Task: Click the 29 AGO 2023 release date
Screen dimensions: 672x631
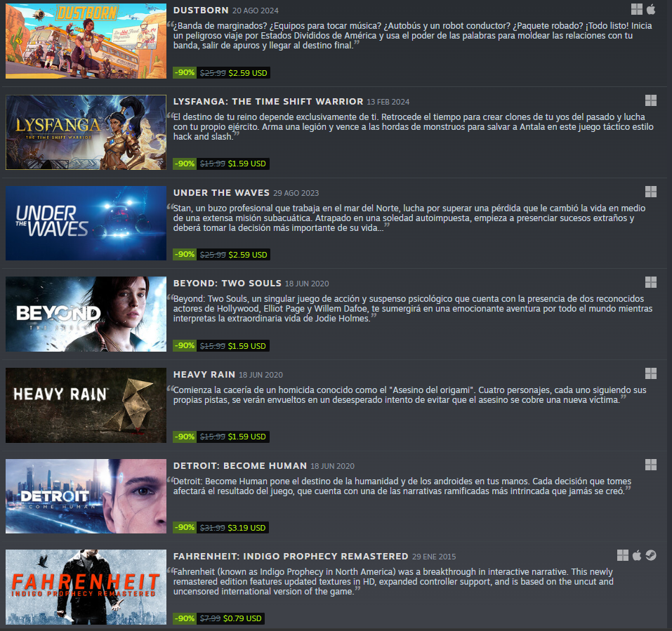Action: coord(296,193)
